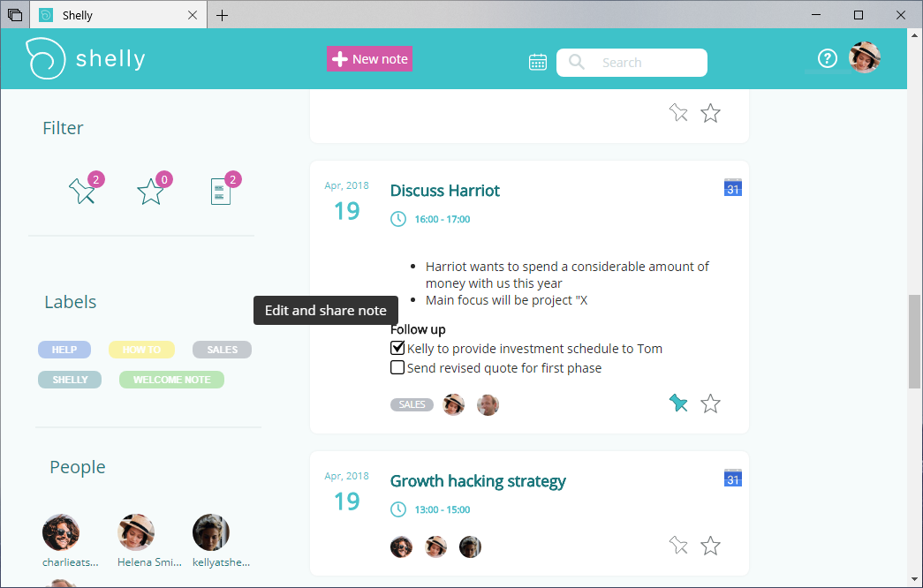Click the Shelly snail logo
The image size is (923, 588).
(45, 58)
